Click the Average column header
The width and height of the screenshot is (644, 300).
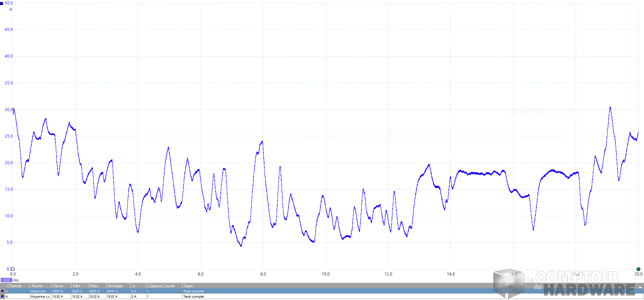(x=115, y=286)
